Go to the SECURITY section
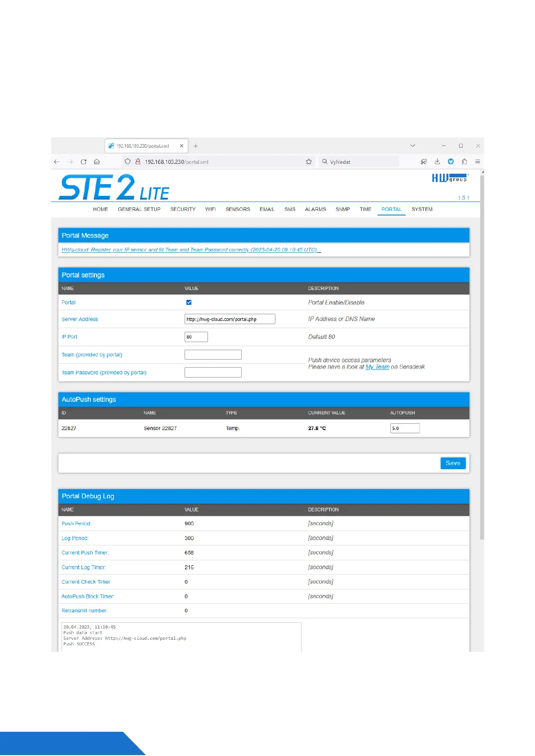The height and width of the screenshot is (756, 535). pyautogui.click(x=183, y=210)
